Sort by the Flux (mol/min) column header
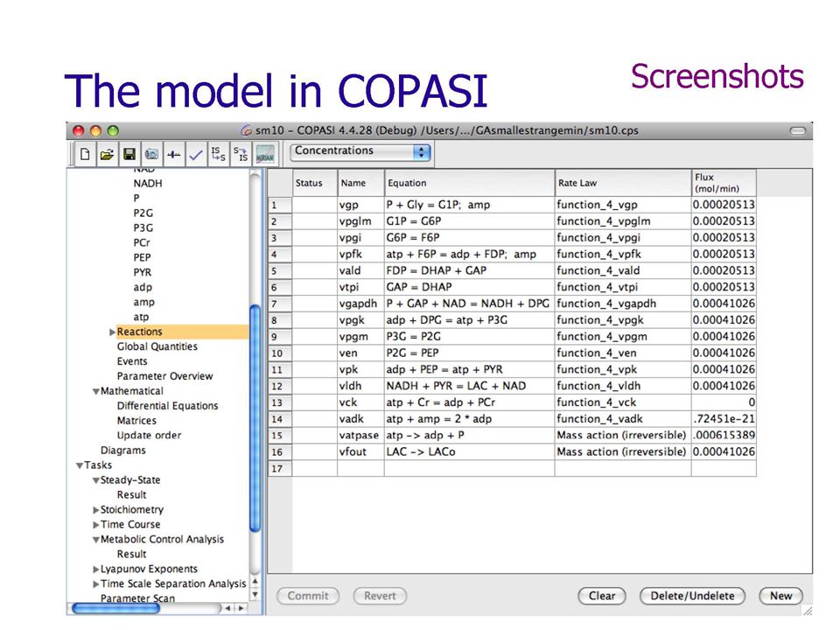840x630 pixels. click(x=724, y=183)
